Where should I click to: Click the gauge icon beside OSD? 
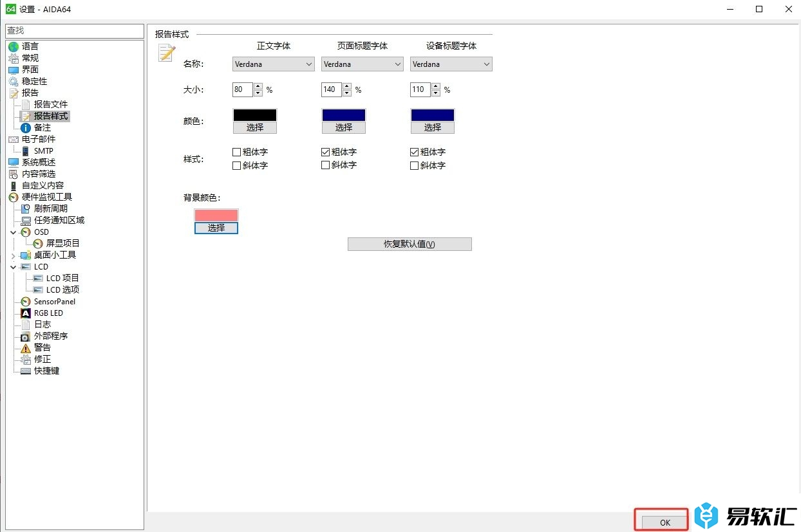click(26, 232)
